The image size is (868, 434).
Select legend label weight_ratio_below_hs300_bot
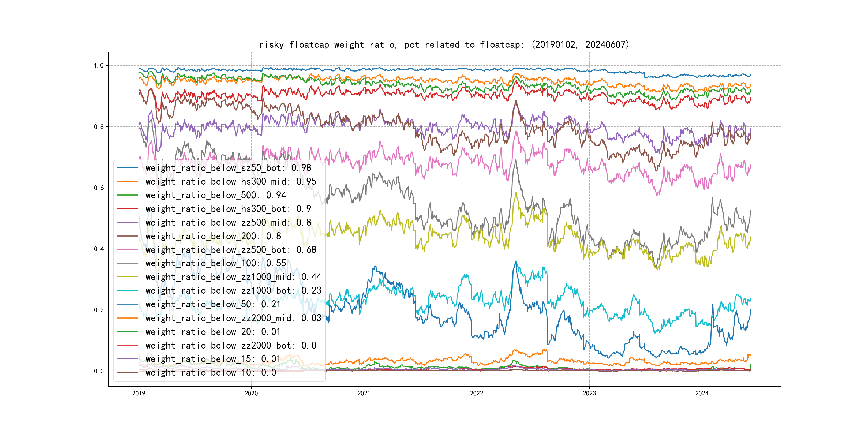tap(228, 209)
